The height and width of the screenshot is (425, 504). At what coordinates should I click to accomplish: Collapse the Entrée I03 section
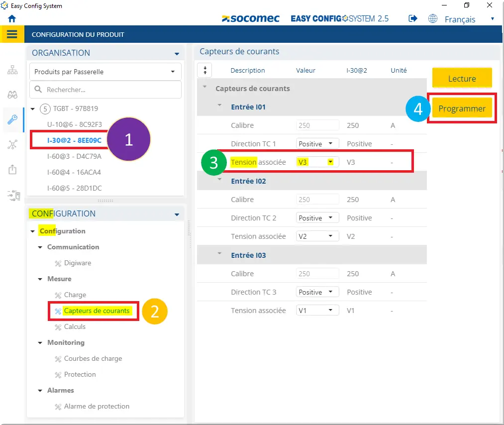coord(219,253)
